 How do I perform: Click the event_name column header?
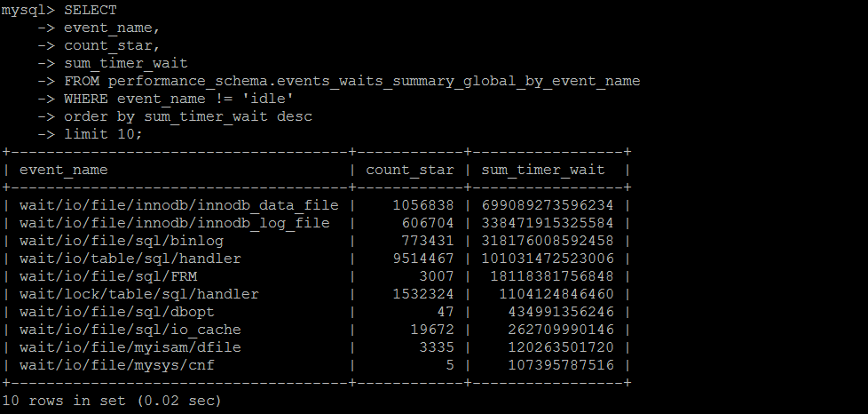[x=64, y=170]
